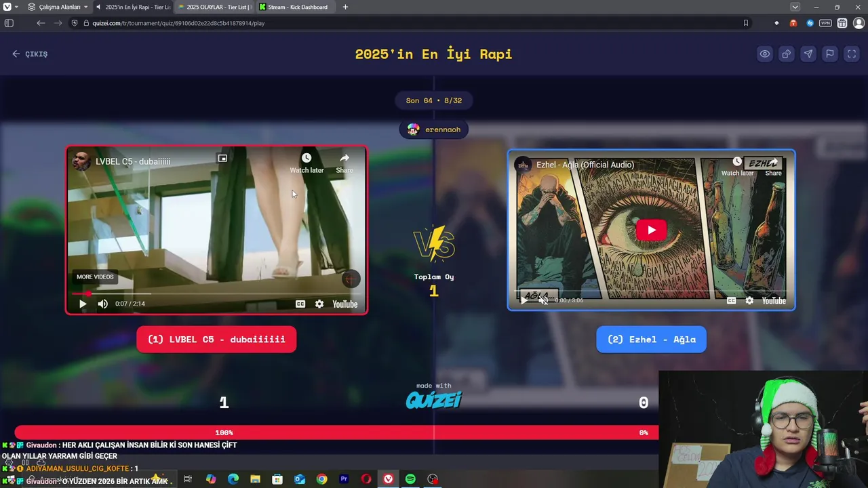This screenshot has height=488, width=868.
Task: Click picture-in-picture icon on LVBEL C5 video
Action: point(222,158)
